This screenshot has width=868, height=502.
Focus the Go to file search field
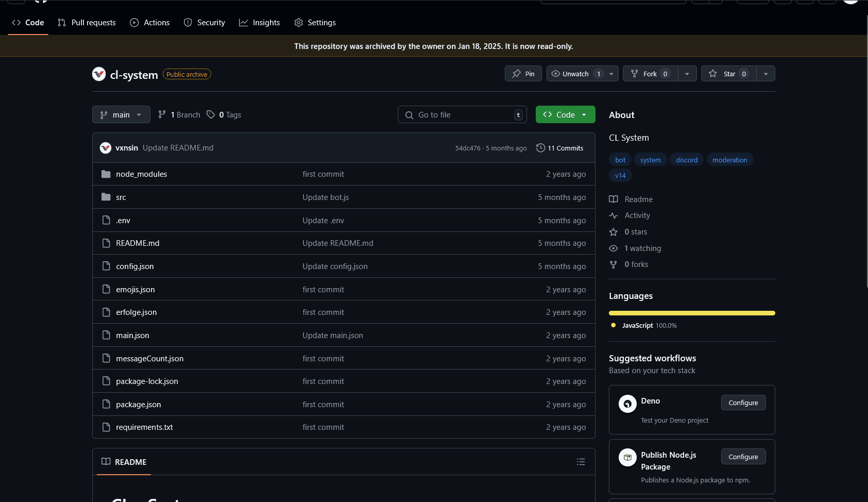pyautogui.click(x=462, y=114)
